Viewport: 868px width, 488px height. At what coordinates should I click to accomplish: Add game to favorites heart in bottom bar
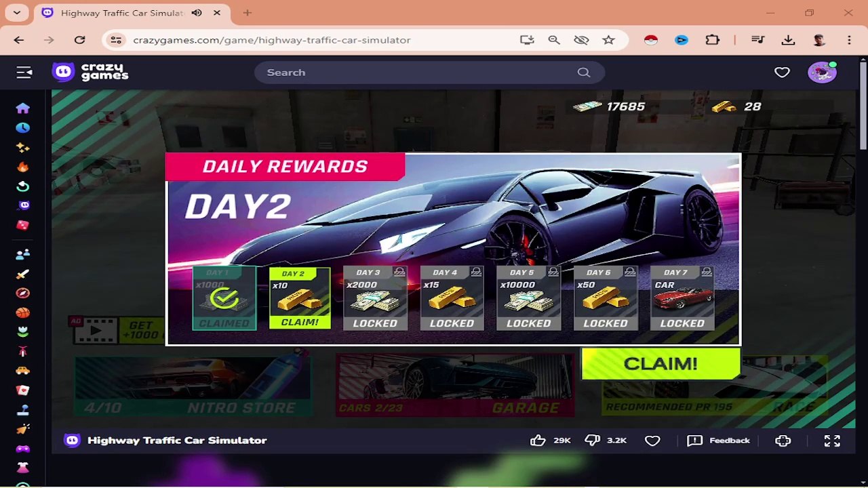[652, 441]
